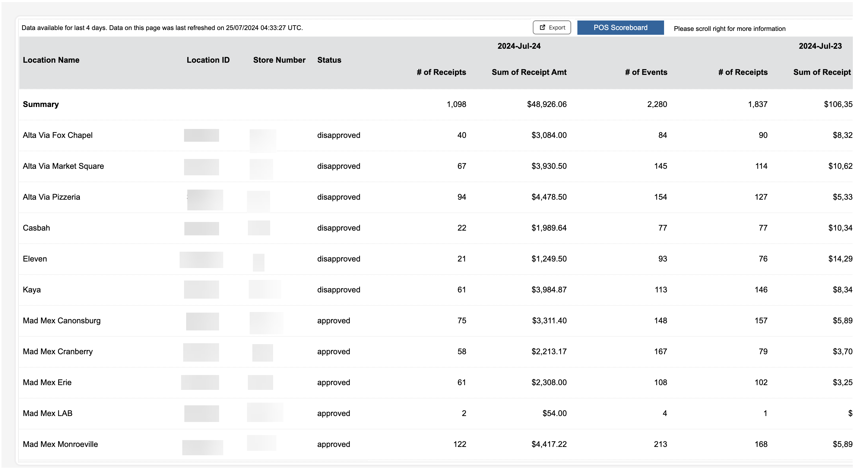
Task: Select the Mad Mex LAB location
Action: click(x=47, y=414)
